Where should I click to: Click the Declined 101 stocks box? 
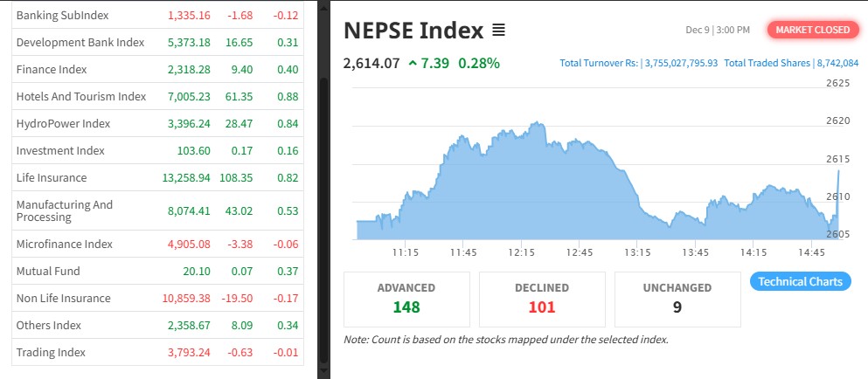pos(542,298)
